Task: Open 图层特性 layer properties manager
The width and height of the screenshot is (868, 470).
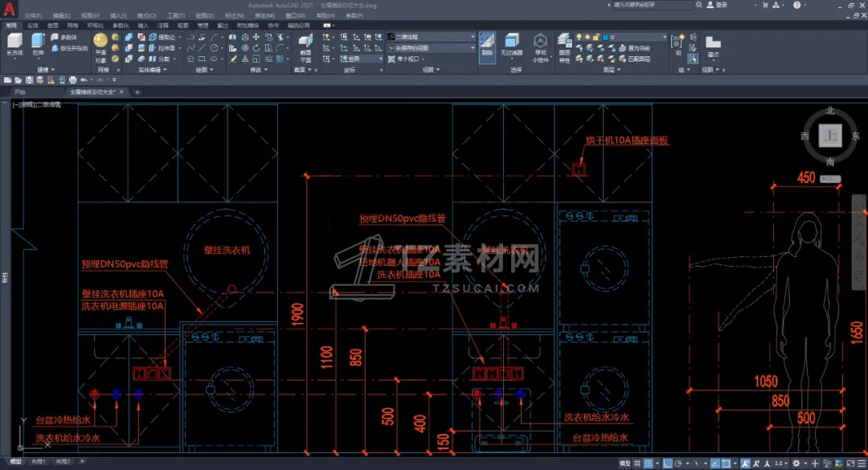Action: tap(564, 47)
